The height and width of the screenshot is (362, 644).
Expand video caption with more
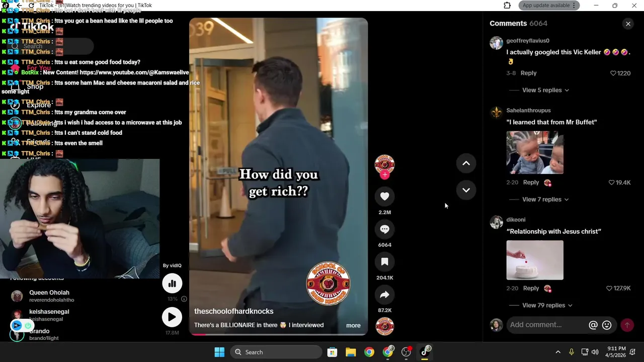point(353,325)
